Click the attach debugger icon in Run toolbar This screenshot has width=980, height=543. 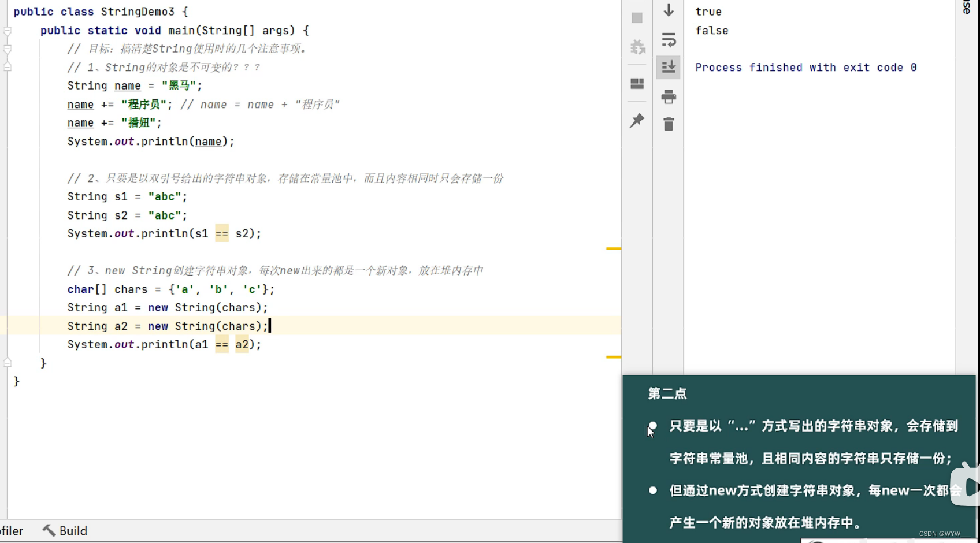tap(638, 47)
